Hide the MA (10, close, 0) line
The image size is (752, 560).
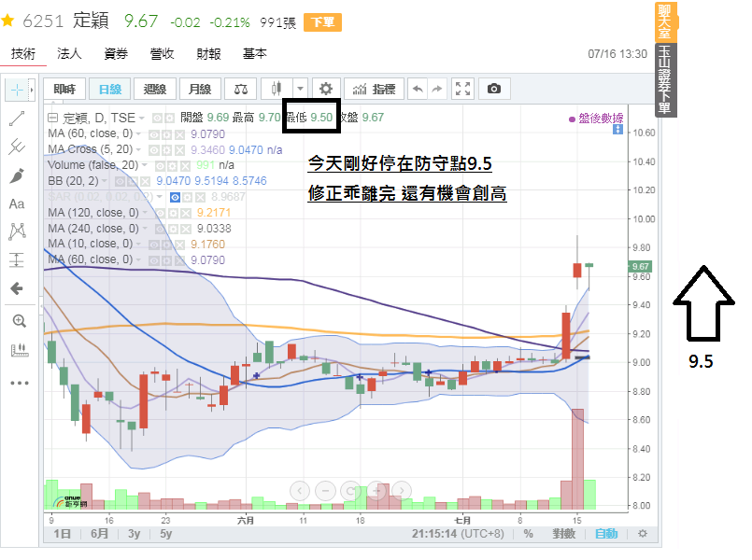tap(154, 245)
